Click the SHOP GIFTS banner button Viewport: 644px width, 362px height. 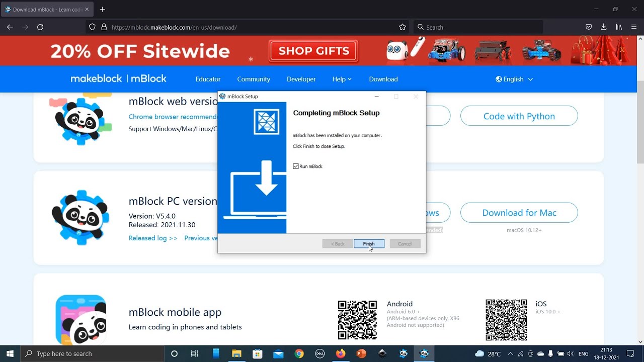[x=313, y=51]
